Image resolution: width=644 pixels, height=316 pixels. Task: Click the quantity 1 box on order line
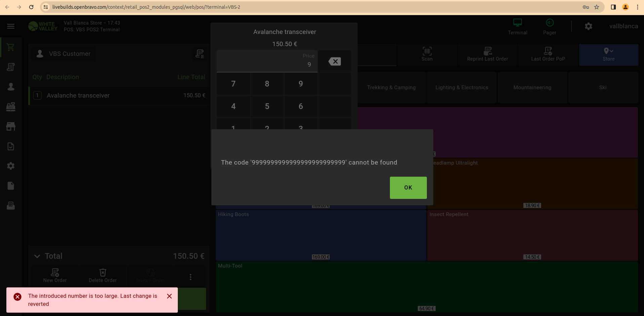pos(37,96)
